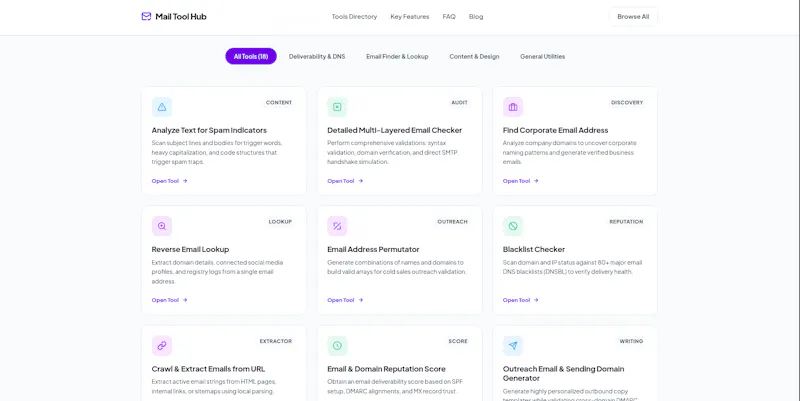
Task: Select the All Tools (18) filter tab
Action: pos(251,56)
